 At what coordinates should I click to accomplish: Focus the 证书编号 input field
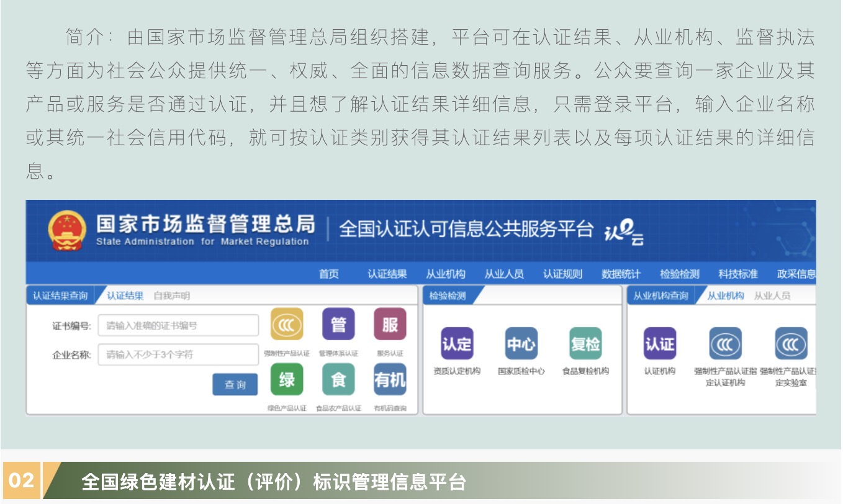pyautogui.click(x=178, y=325)
